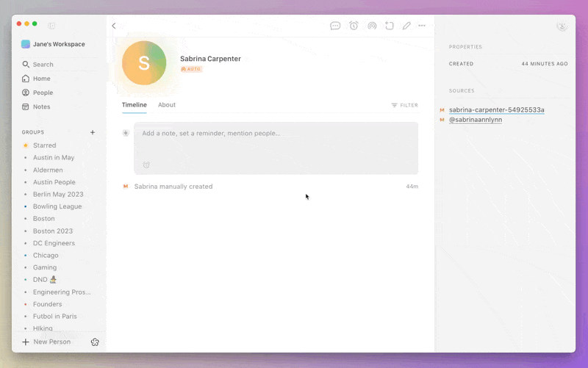Open the chat bubble comment icon
The width and height of the screenshot is (588, 368).
coord(335,26)
